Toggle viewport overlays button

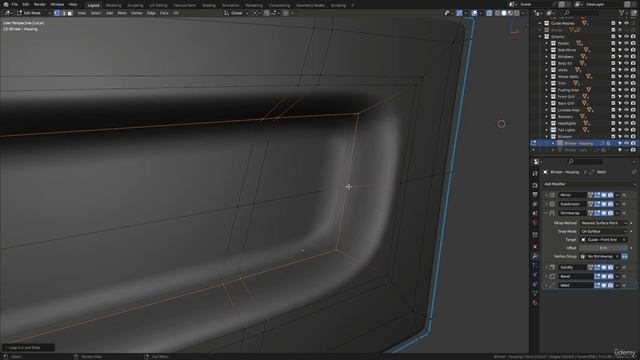pyautogui.click(x=474, y=13)
